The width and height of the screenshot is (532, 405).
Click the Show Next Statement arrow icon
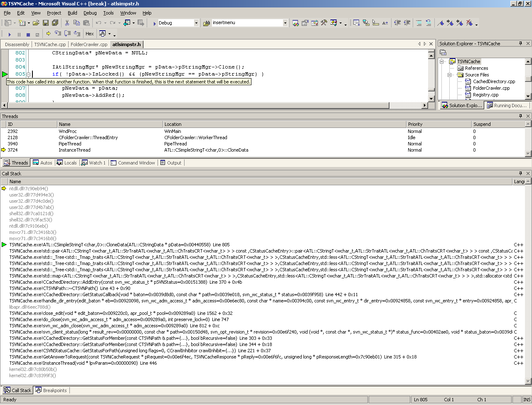pos(48,34)
